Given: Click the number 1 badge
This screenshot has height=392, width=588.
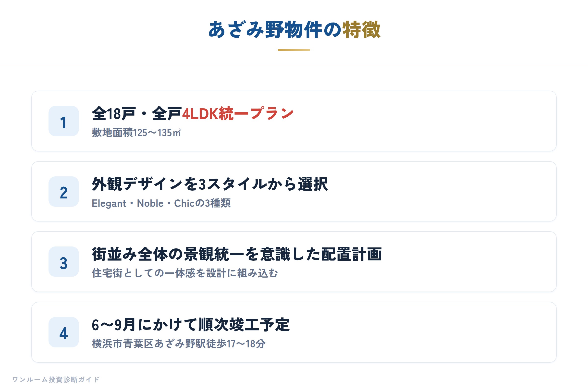Looking at the screenshot, I should tap(63, 121).
